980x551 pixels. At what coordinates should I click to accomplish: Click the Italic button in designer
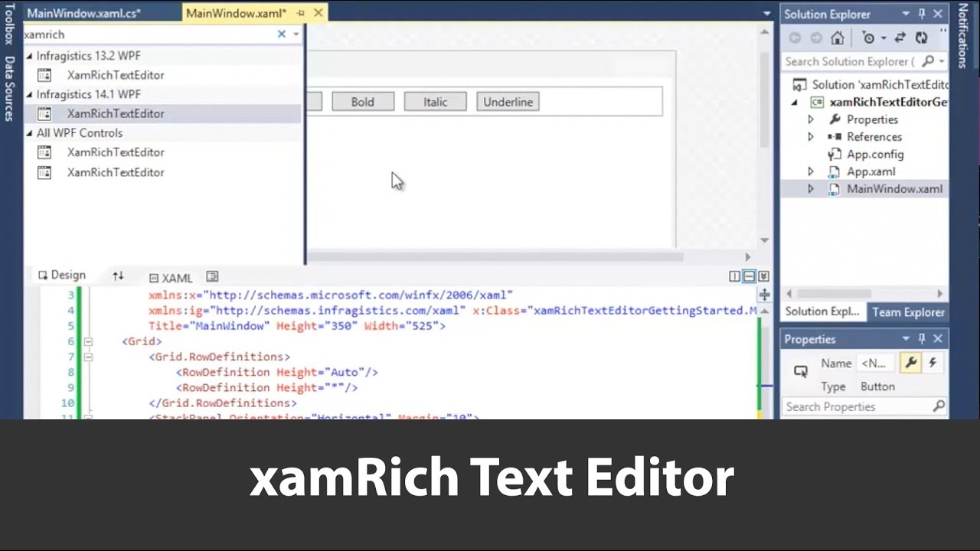435,102
